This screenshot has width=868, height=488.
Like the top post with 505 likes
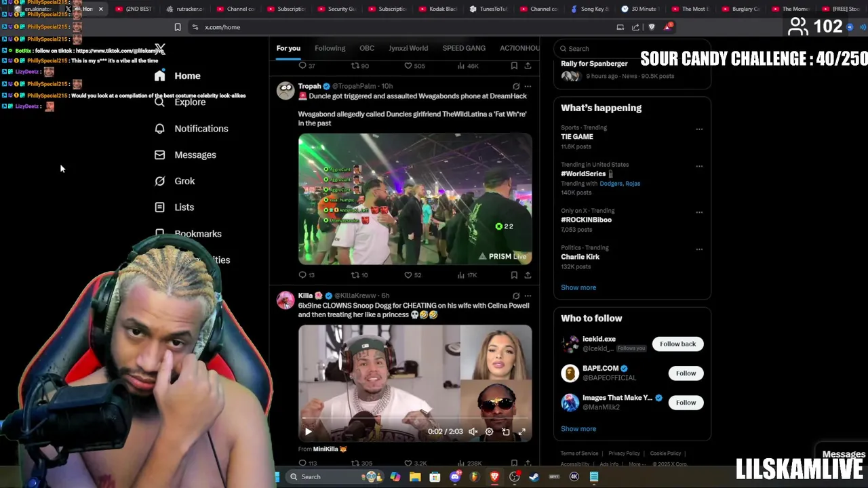pyautogui.click(x=414, y=66)
